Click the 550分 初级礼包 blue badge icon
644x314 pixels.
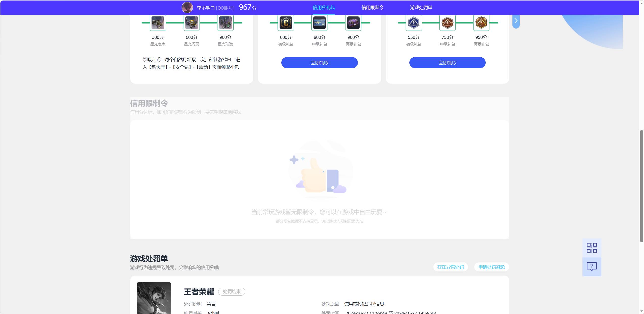(x=414, y=23)
